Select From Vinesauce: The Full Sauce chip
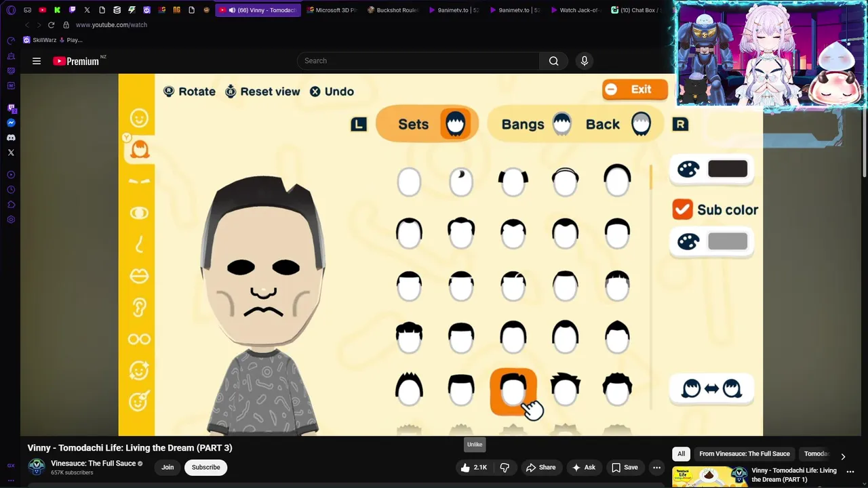This screenshot has width=868, height=488. point(745,453)
